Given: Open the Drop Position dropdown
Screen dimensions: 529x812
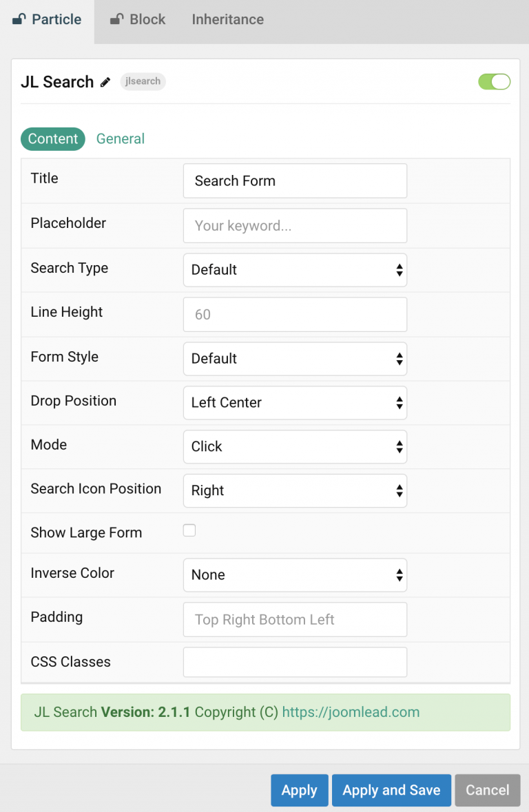Looking at the screenshot, I should tap(295, 403).
